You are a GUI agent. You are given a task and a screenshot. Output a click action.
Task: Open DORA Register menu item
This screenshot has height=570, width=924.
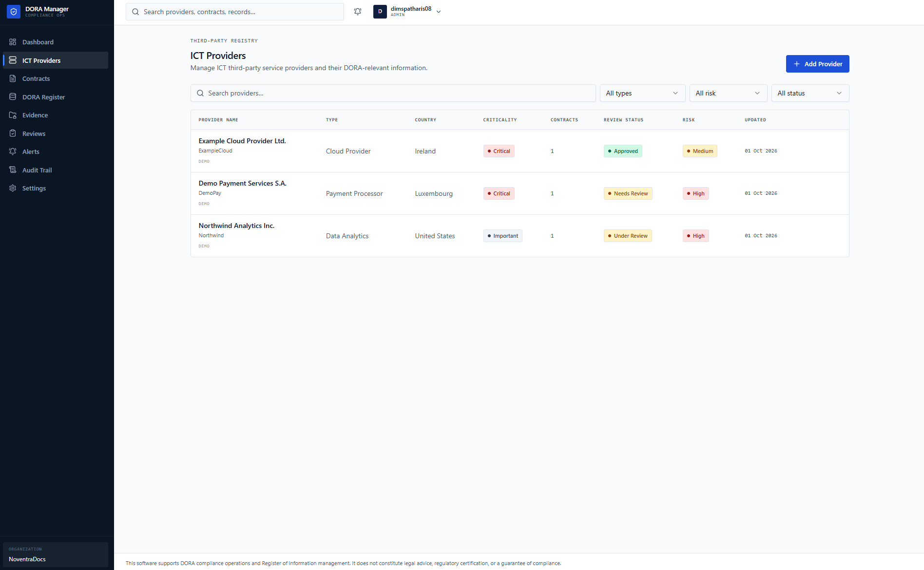tap(56, 97)
